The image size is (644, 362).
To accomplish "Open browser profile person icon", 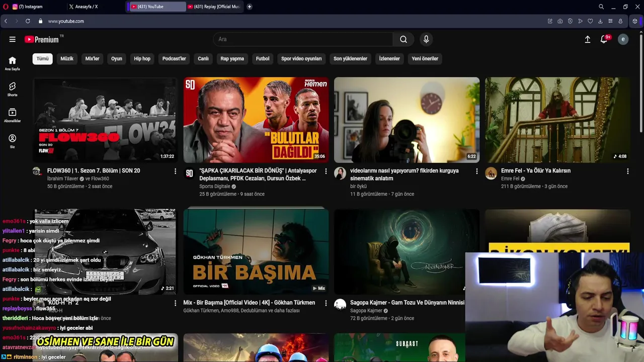I will [x=620, y=21].
